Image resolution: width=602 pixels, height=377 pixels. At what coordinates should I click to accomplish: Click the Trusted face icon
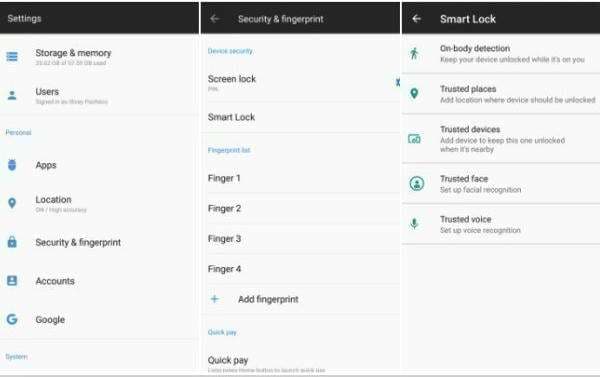pos(417,184)
